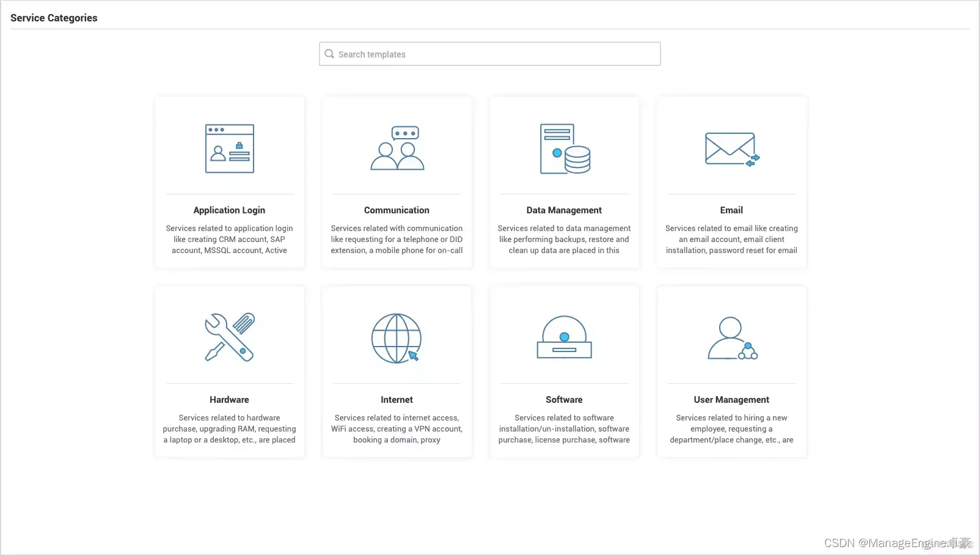
Task: Click the Email services description text
Action: 731,240
